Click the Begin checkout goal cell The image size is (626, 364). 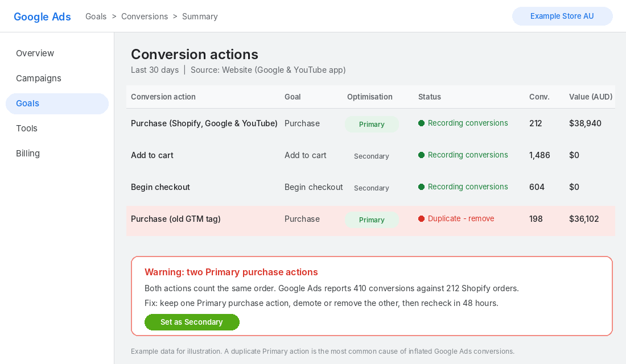point(314,187)
